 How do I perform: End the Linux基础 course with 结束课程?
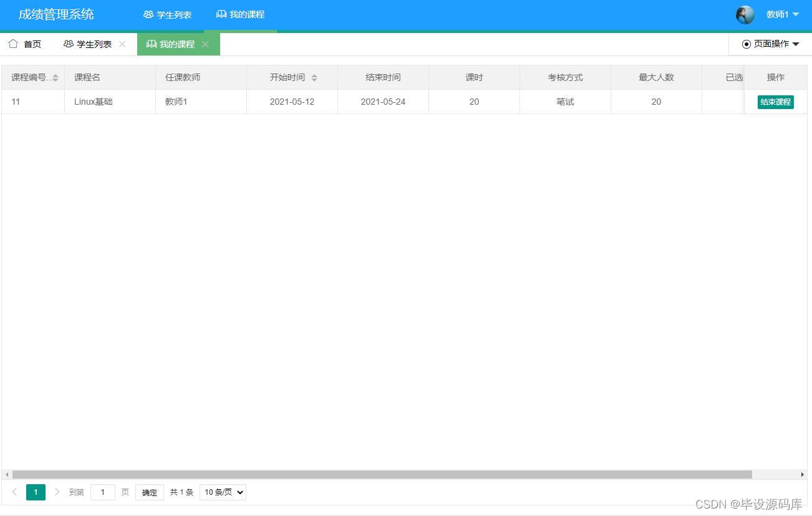click(776, 102)
